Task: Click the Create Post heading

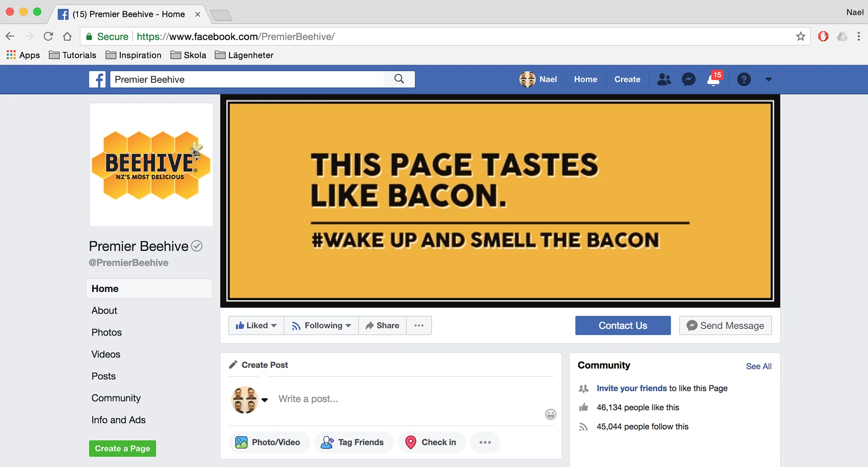Action: pos(264,365)
